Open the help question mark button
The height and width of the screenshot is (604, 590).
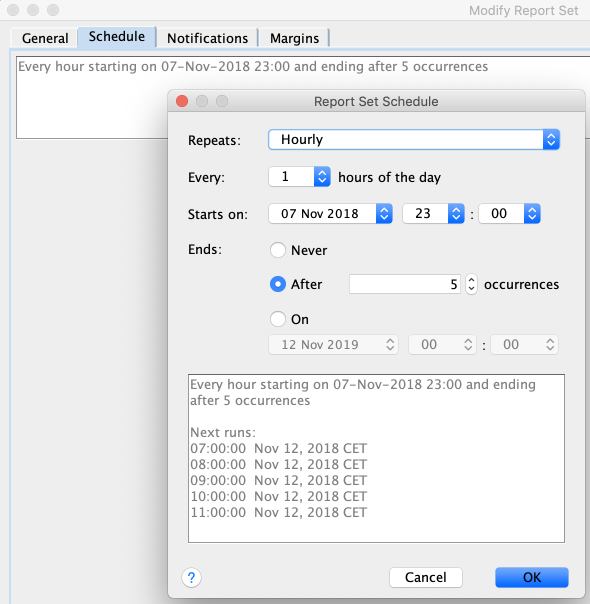191,577
